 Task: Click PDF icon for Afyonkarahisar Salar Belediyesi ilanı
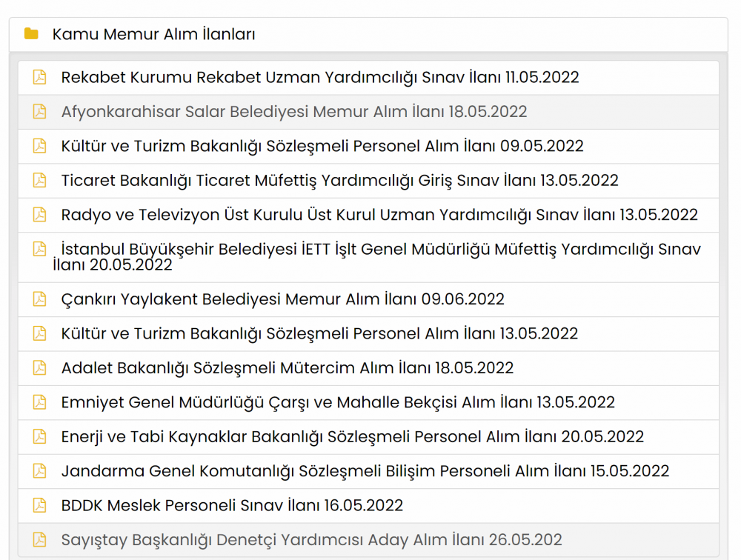(40, 112)
